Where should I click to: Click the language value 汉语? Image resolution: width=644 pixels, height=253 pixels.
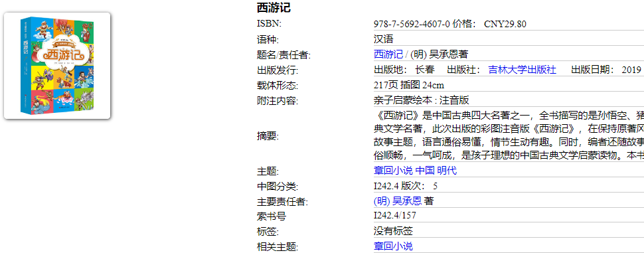point(384,39)
